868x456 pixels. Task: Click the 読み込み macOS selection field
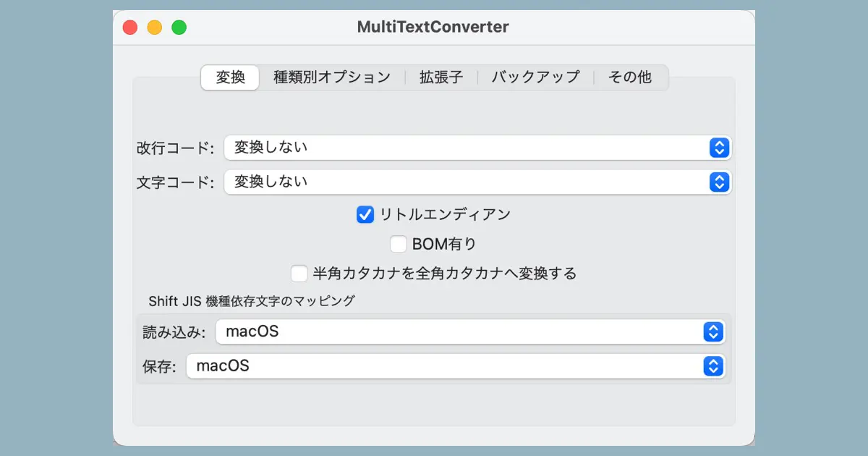470,332
